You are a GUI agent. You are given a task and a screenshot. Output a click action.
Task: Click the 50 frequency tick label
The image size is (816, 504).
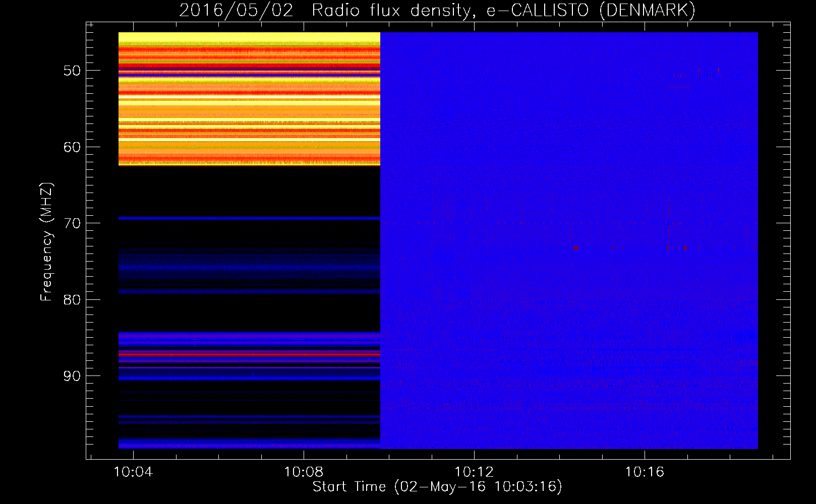coord(72,71)
